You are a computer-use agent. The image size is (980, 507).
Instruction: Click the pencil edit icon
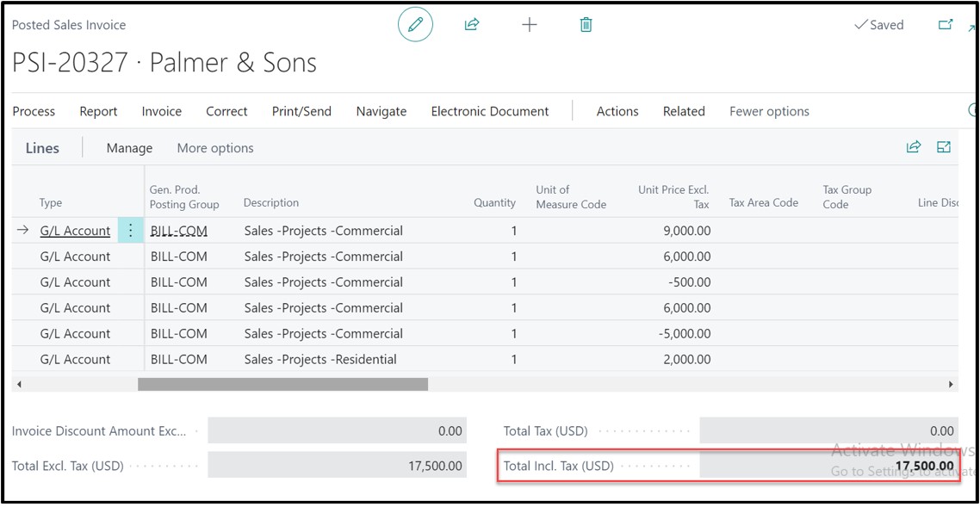415,25
